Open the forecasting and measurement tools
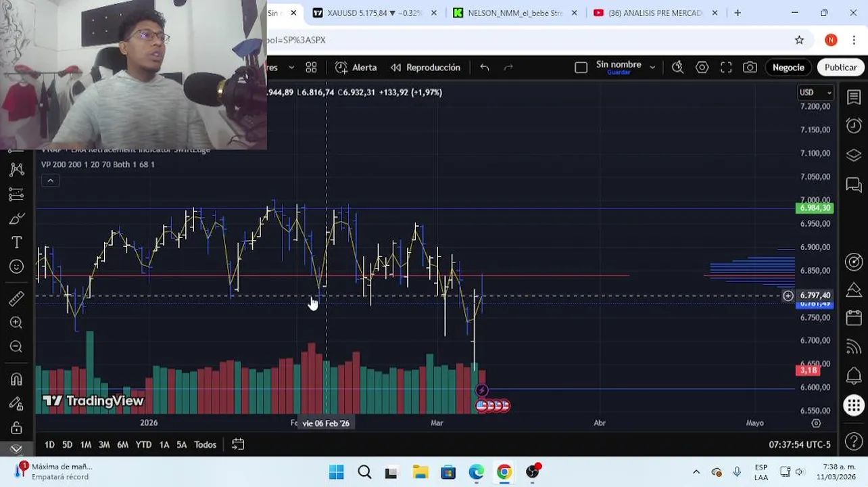The width and height of the screenshot is (868, 487). 16,194
